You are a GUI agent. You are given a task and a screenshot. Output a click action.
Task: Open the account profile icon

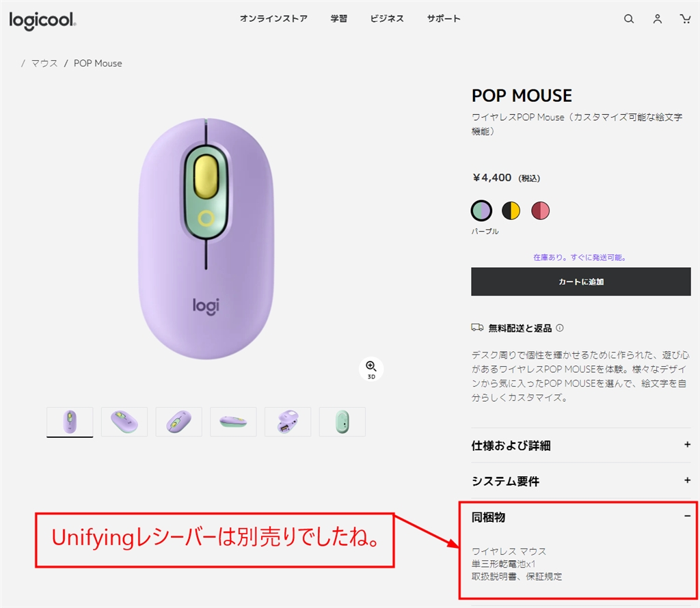click(657, 18)
